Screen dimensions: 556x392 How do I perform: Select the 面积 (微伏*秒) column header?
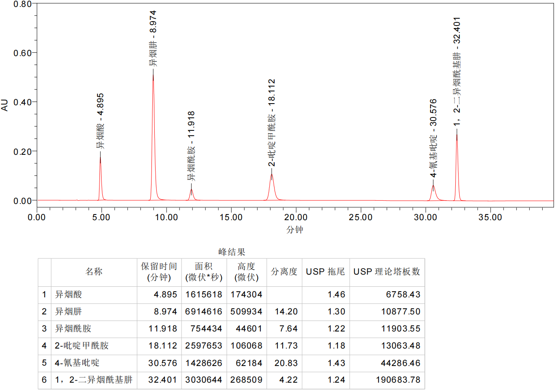pos(203,272)
